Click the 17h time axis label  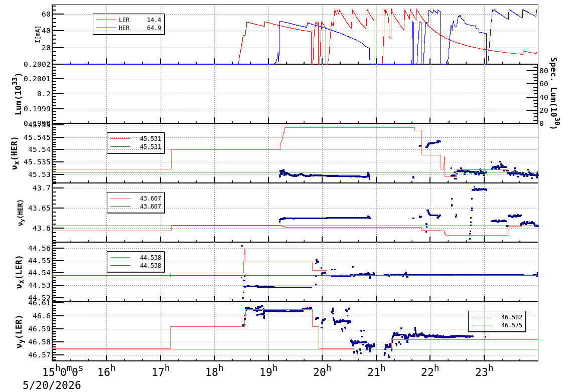tap(161, 370)
